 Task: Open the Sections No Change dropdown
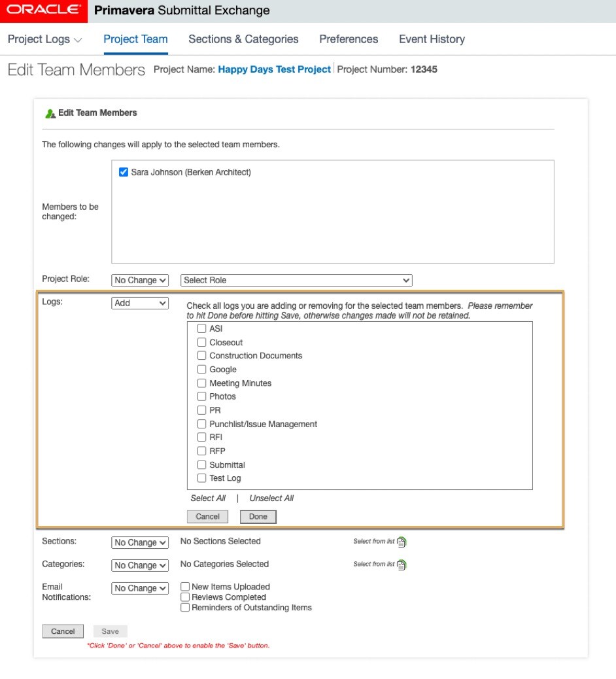(x=140, y=542)
